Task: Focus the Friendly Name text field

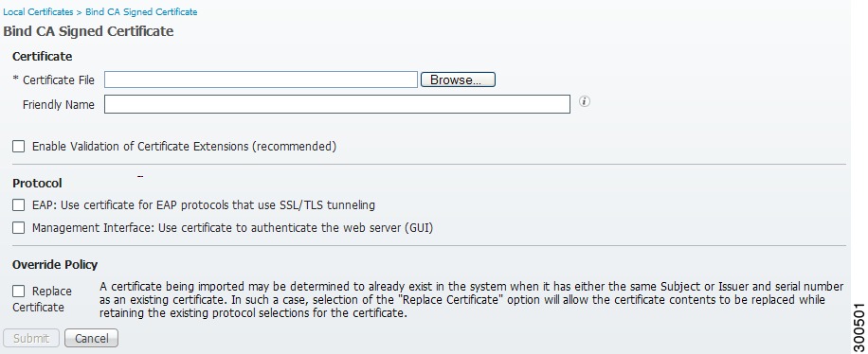Action: 337,104
